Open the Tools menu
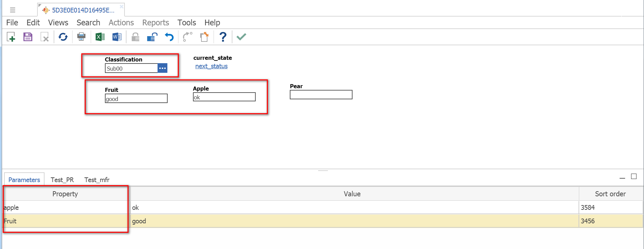644x249 pixels. pyautogui.click(x=187, y=23)
